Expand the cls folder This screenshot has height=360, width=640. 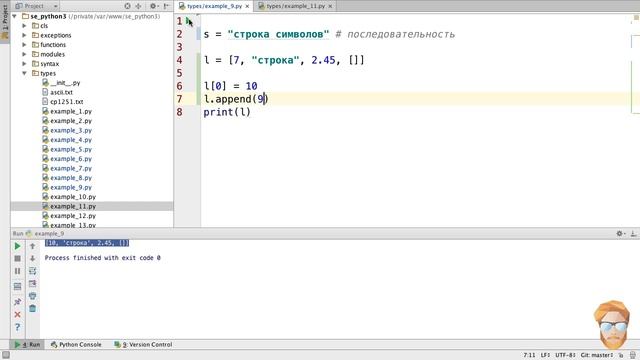click(24, 26)
